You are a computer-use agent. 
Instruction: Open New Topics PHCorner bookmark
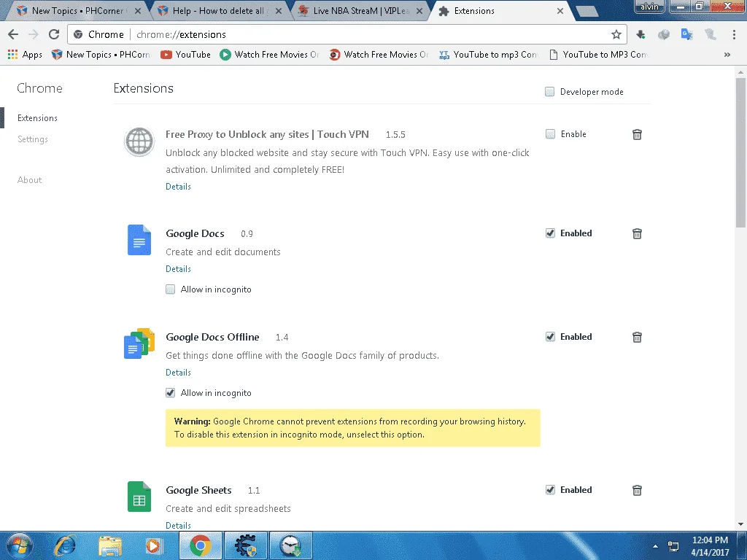point(101,54)
